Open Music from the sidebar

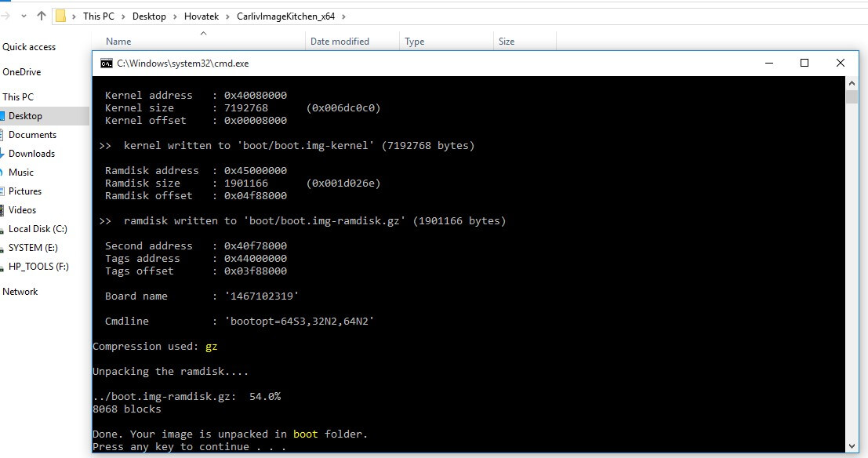click(24, 172)
